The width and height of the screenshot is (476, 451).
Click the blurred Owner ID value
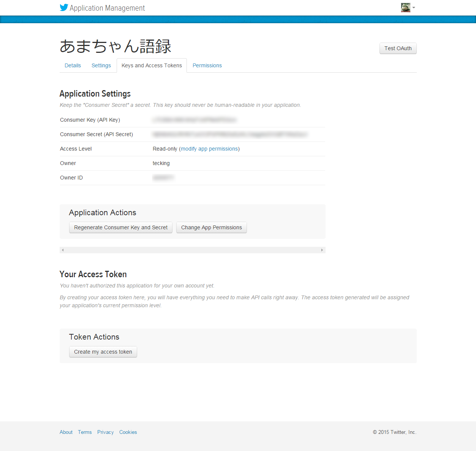pyautogui.click(x=163, y=178)
